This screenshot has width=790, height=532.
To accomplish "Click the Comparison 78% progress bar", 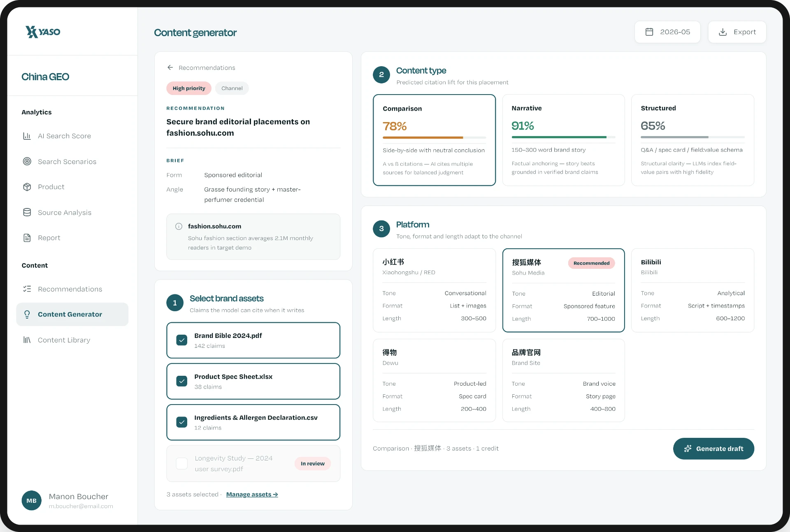I will 434,137.
